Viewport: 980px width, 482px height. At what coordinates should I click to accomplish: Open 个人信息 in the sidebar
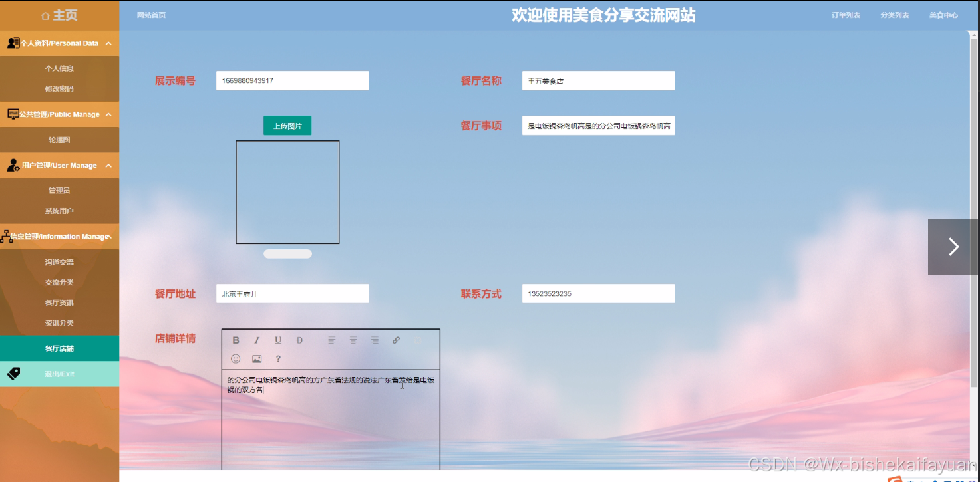click(x=59, y=68)
